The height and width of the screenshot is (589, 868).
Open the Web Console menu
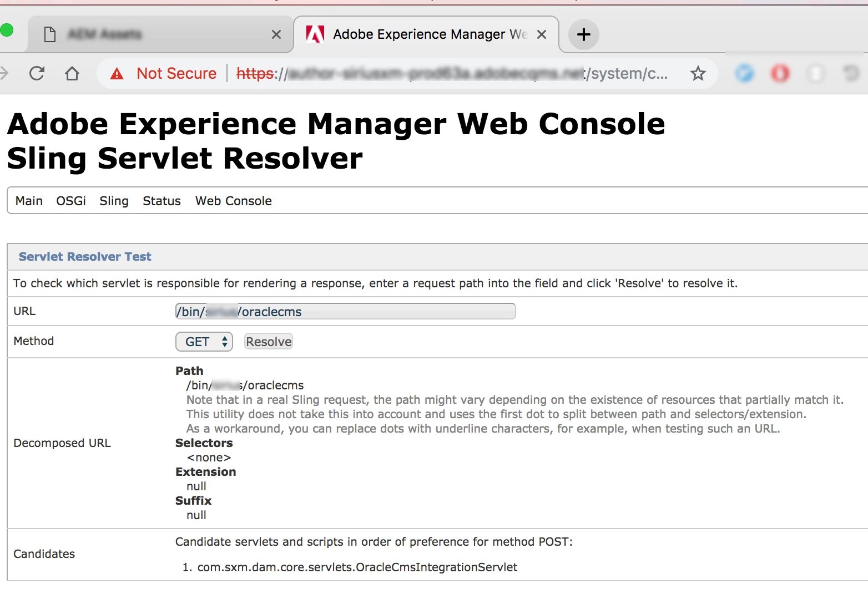(233, 201)
